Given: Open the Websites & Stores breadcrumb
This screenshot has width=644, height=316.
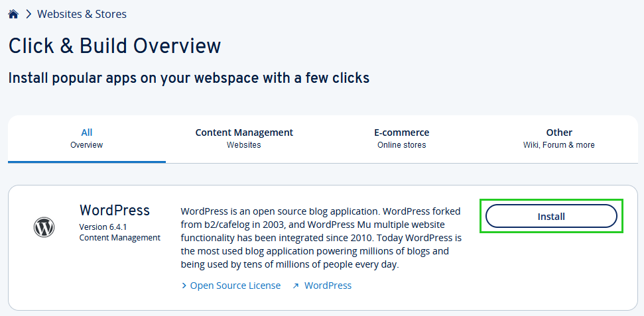Looking at the screenshot, I should (x=82, y=14).
